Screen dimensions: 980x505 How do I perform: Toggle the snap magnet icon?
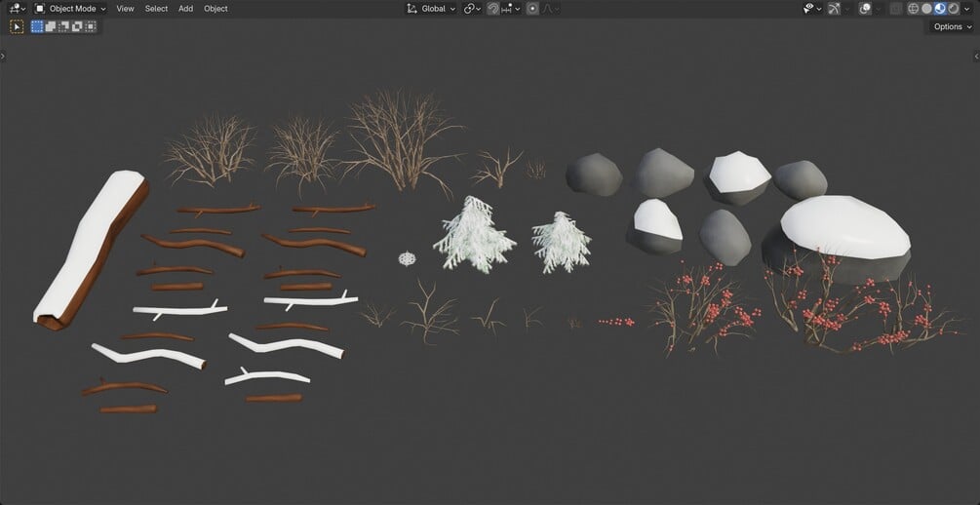point(493,9)
